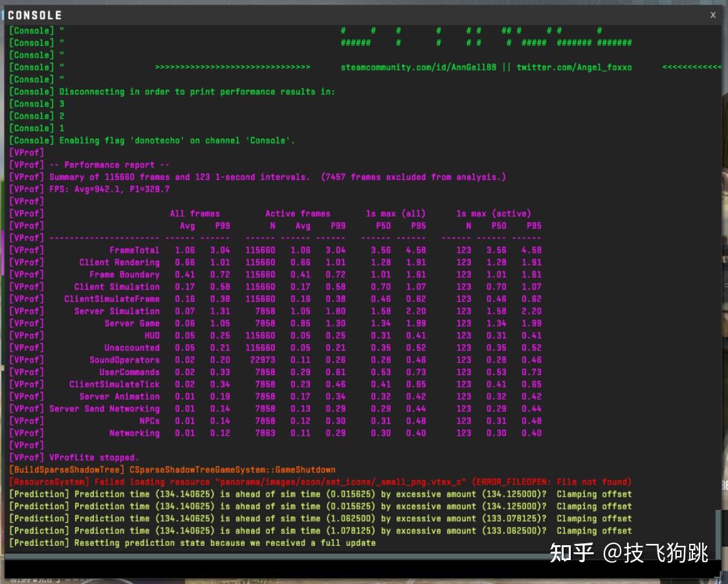
Task: Click the command input field below the log
Action: [362, 568]
